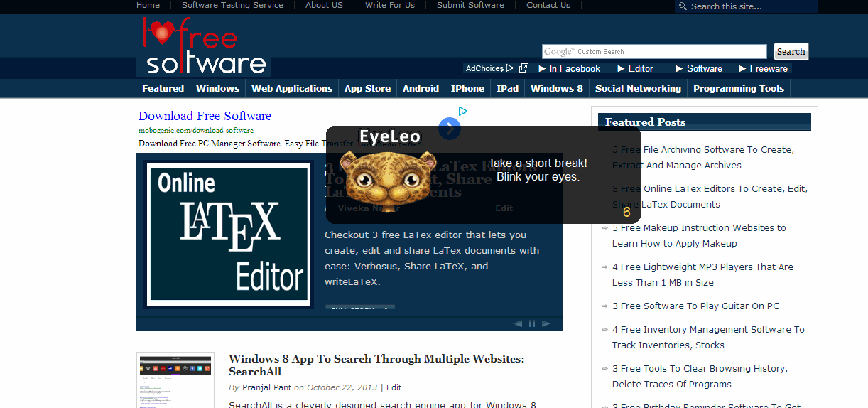Select the Programming Tools tab
The width and height of the screenshot is (868, 408).
(x=739, y=88)
